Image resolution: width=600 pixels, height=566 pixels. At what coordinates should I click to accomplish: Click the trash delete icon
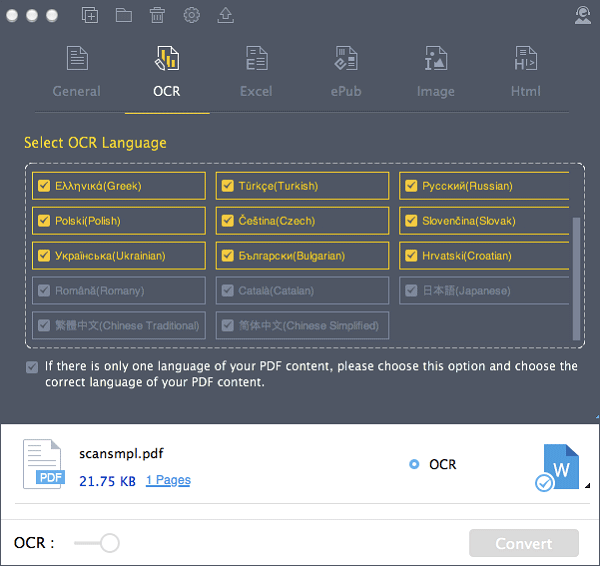157,15
